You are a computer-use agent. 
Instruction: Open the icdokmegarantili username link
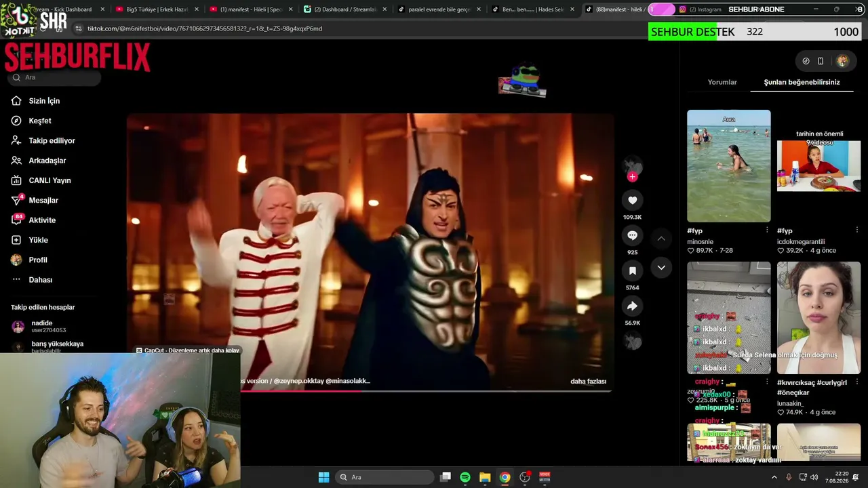(801, 241)
